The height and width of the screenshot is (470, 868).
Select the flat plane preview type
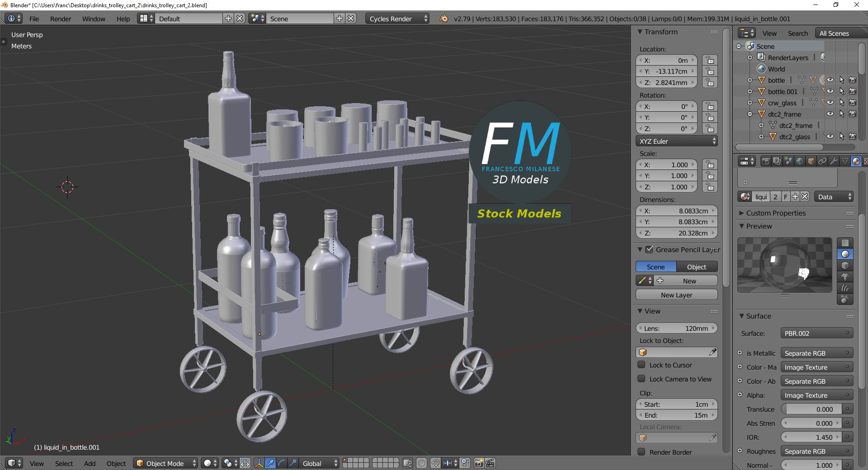tap(845, 243)
